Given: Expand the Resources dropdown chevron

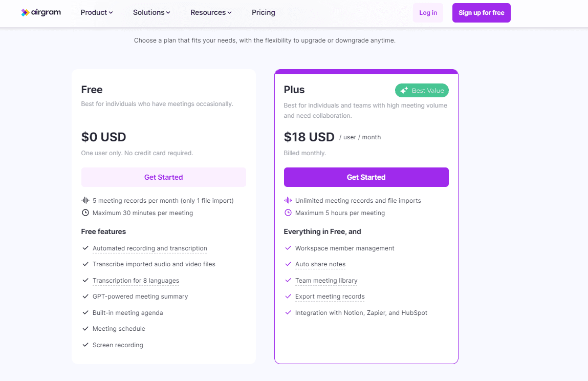Looking at the screenshot, I should pos(229,13).
